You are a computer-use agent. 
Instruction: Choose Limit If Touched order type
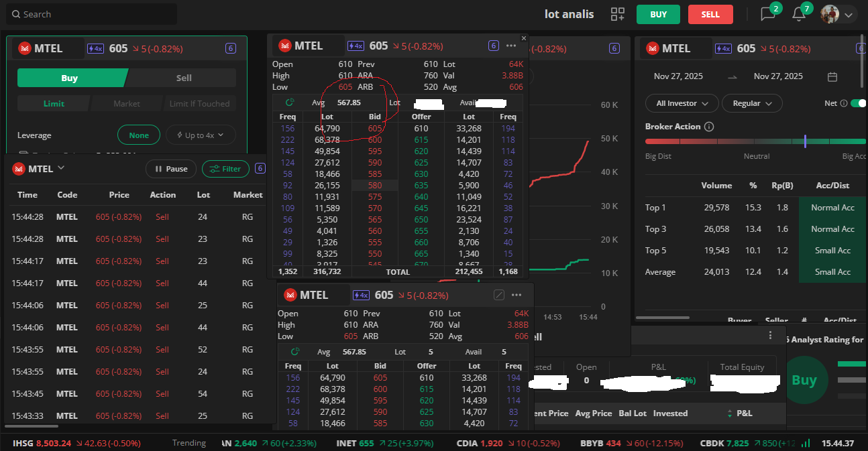(199, 104)
